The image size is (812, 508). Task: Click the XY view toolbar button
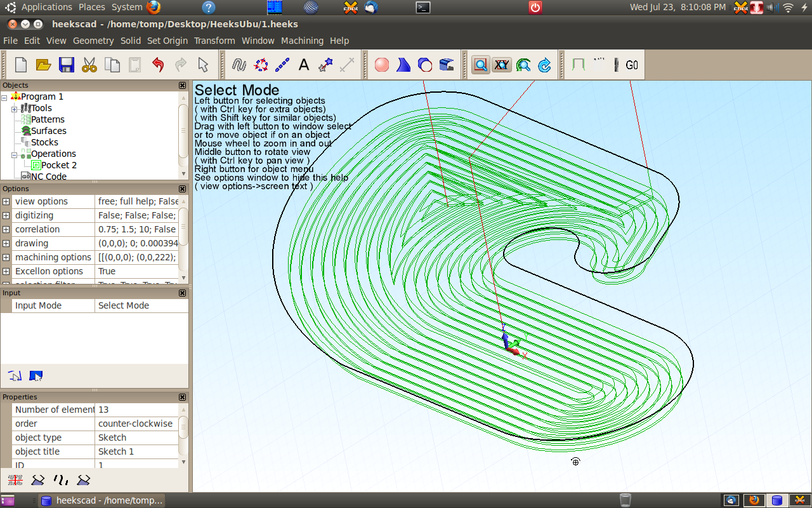[x=502, y=65]
